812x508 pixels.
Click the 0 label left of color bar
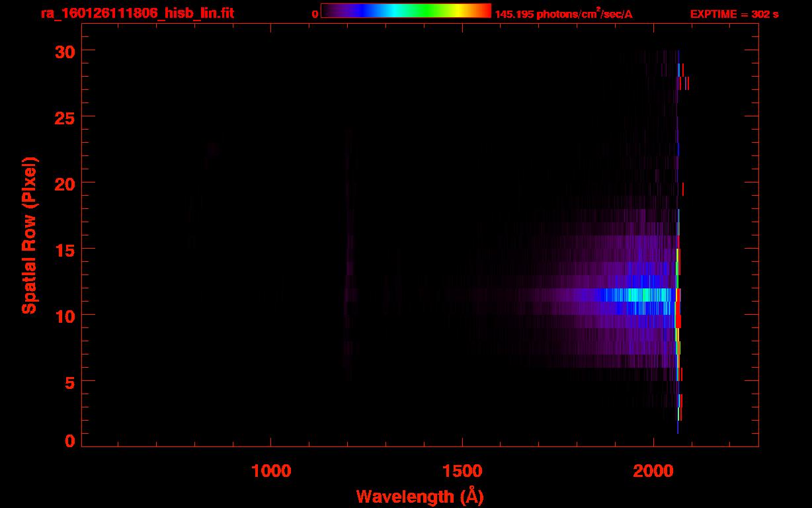[x=315, y=15]
